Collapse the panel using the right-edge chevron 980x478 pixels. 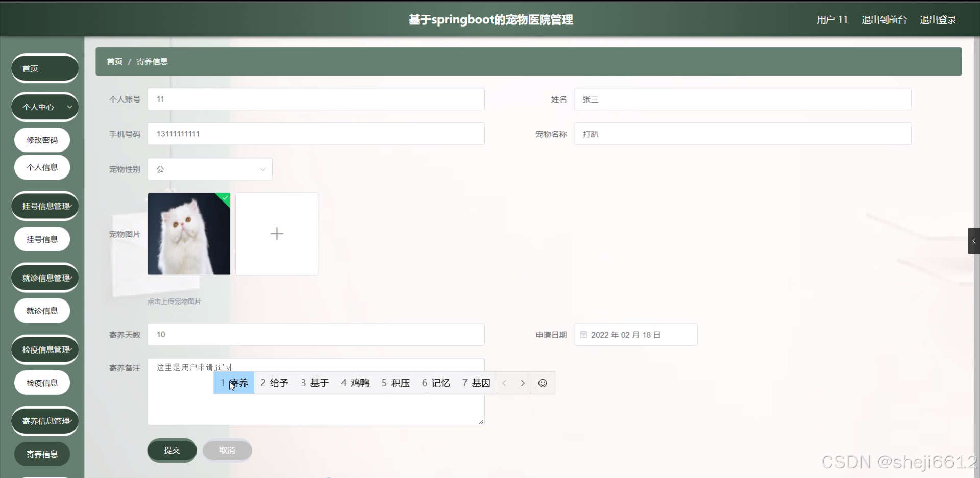(x=973, y=240)
